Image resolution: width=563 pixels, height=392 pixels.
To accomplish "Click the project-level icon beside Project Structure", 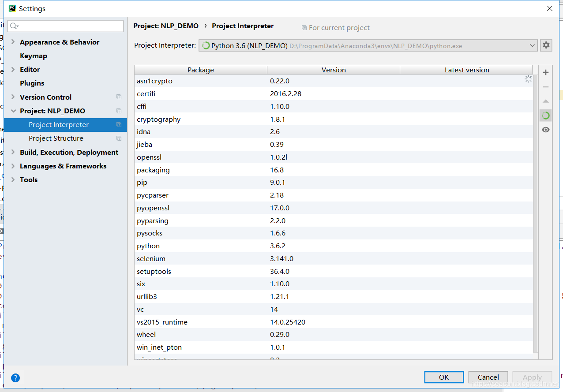I will (x=119, y=138).
